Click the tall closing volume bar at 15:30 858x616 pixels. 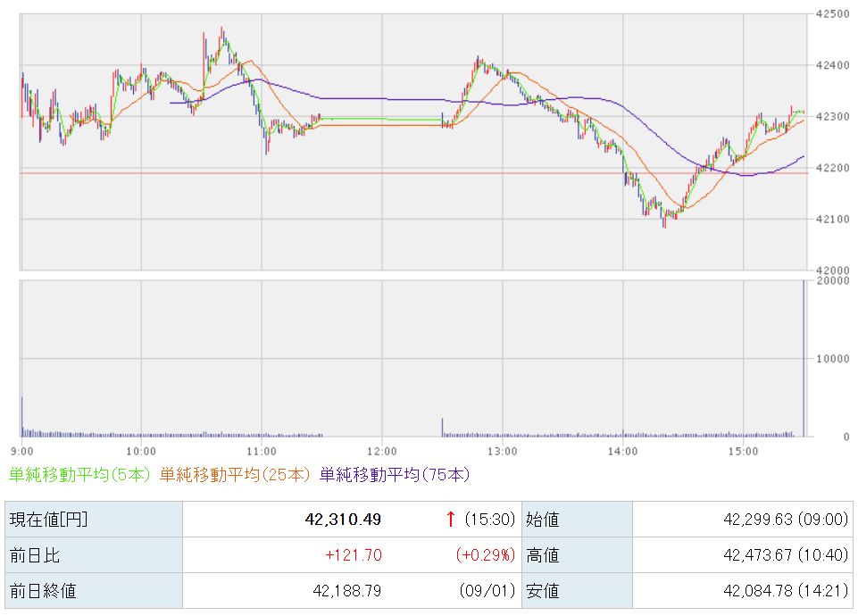point(804,358)
